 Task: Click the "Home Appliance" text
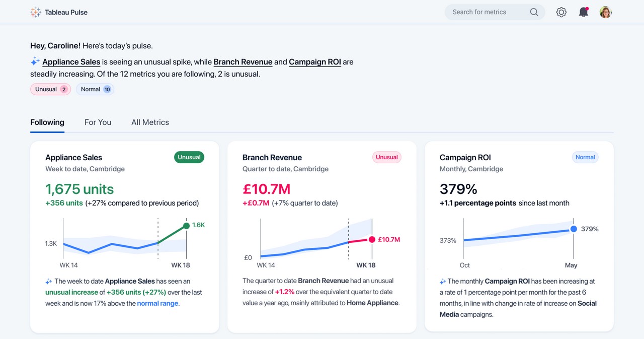click(373, 303)
